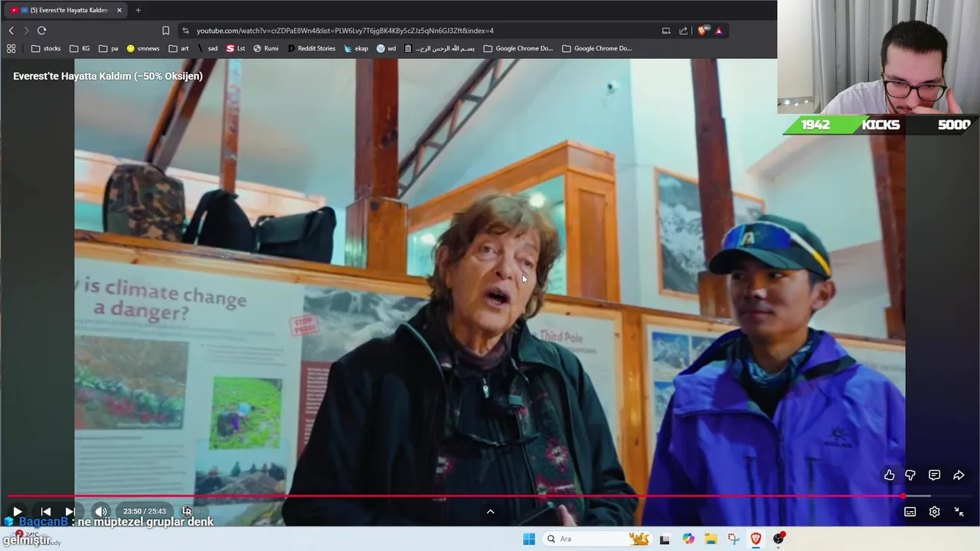Click the browser Back arrow
This screenshot has width=980, height=551.
click(x=11, y=31)
